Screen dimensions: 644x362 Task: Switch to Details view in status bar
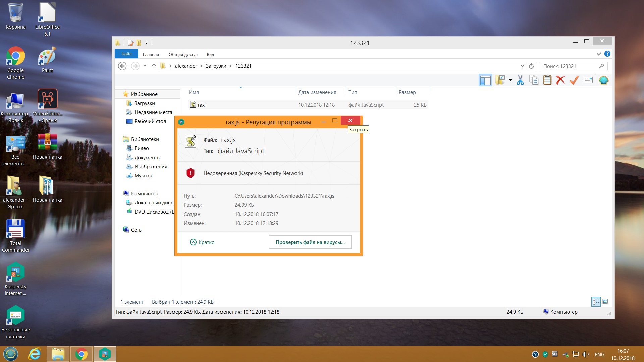click(596, 302)
